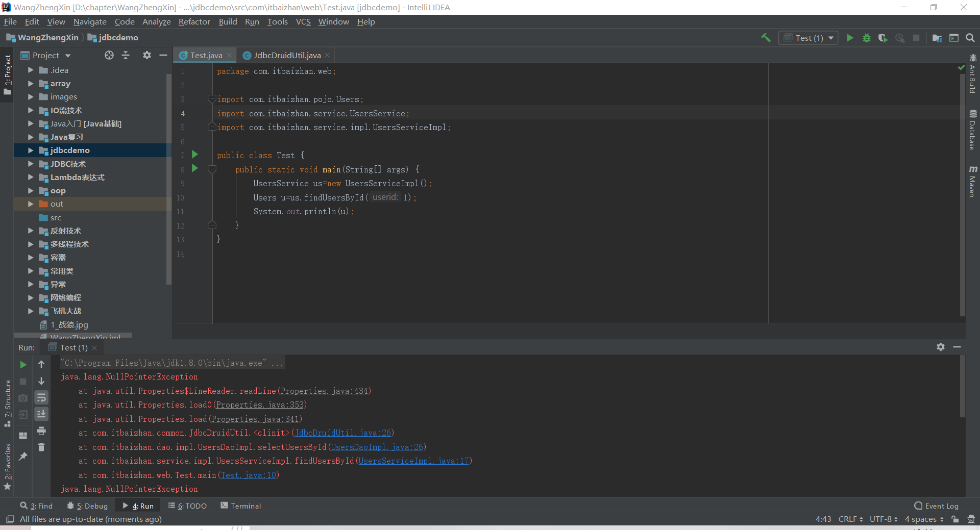Run with coverage icon in toolbar

click(883, 38)
